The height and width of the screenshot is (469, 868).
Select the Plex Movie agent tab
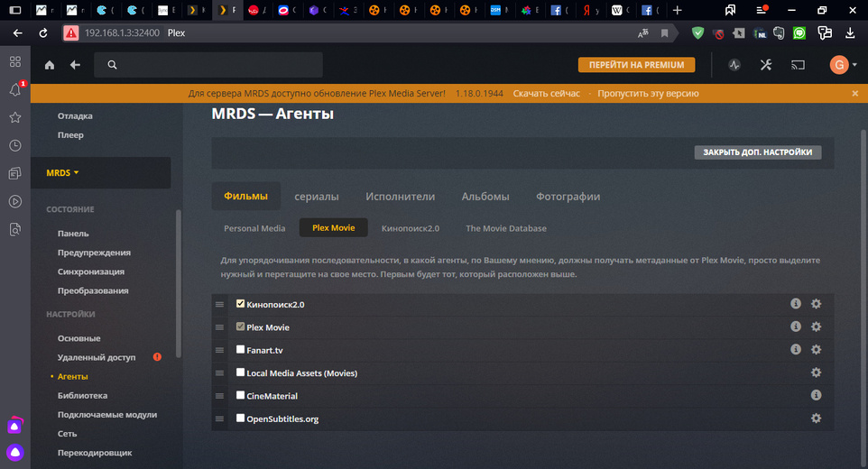[x=333, y=228]
